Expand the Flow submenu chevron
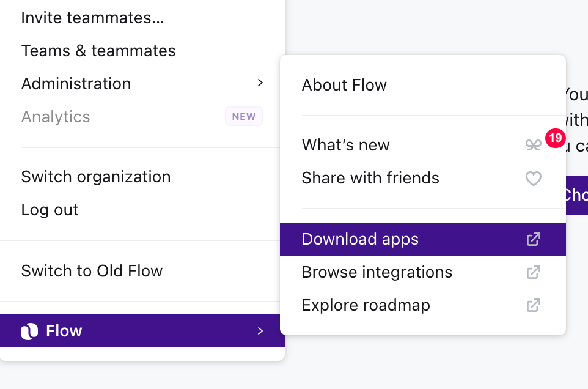Viewport: 588px width, 389px height. [x=260, y=331]
